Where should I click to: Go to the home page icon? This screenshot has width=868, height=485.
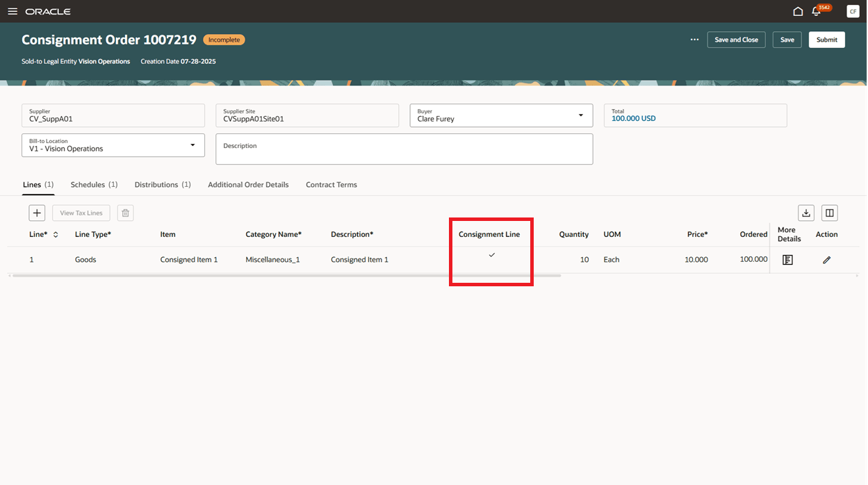click(x=798, y=11)
